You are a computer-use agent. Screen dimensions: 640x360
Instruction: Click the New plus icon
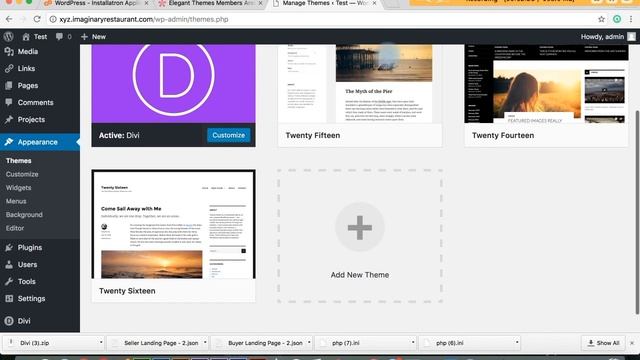(84, 37)
